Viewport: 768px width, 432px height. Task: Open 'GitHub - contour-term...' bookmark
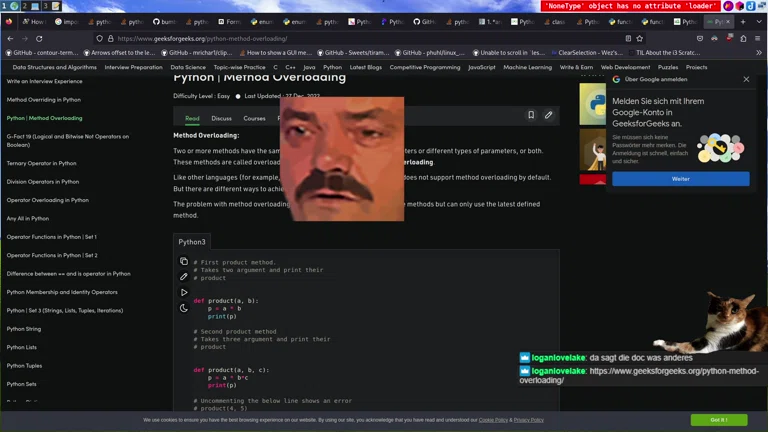pyautogui.click(x=41, y=52)
